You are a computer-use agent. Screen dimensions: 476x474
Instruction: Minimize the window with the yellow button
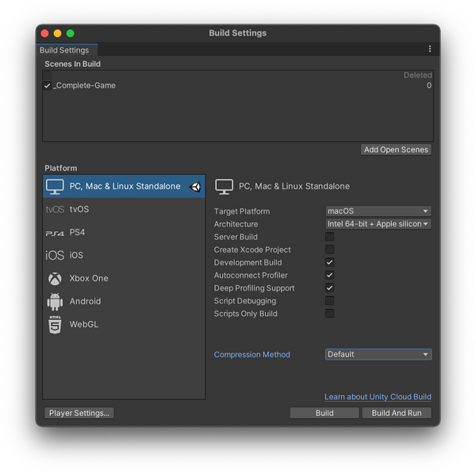coord(58,33)
